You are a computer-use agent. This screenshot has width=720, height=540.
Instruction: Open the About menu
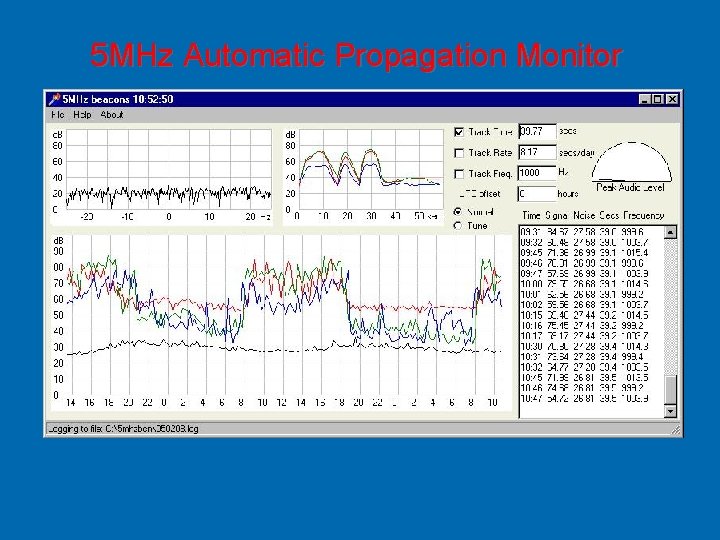point(112,115)
